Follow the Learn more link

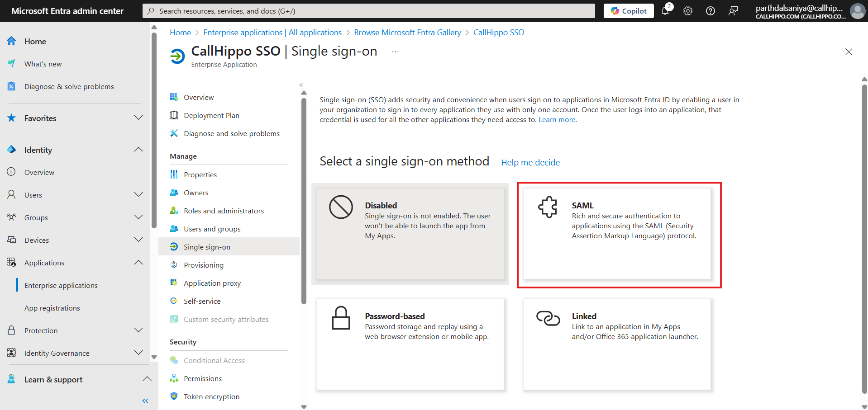coord(558,120)
